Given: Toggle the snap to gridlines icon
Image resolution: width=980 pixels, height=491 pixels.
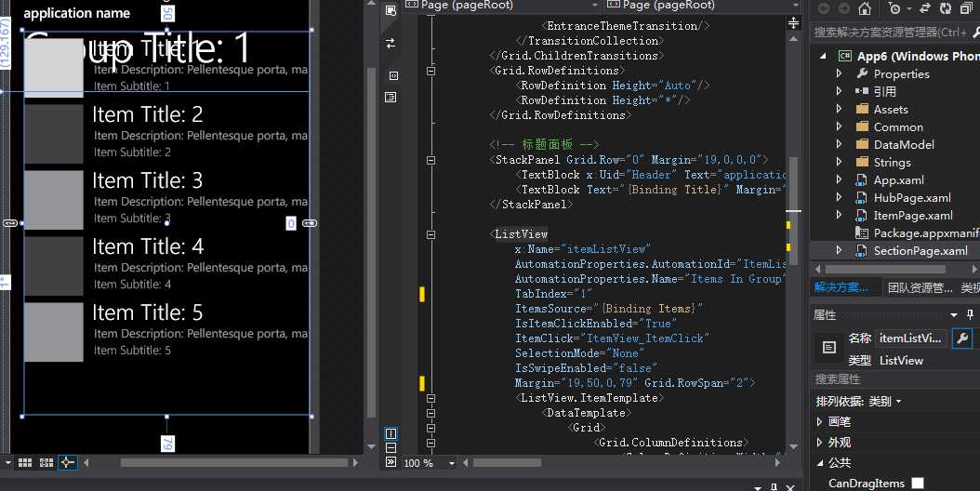Looking at the screenshot, I should 46,462.
